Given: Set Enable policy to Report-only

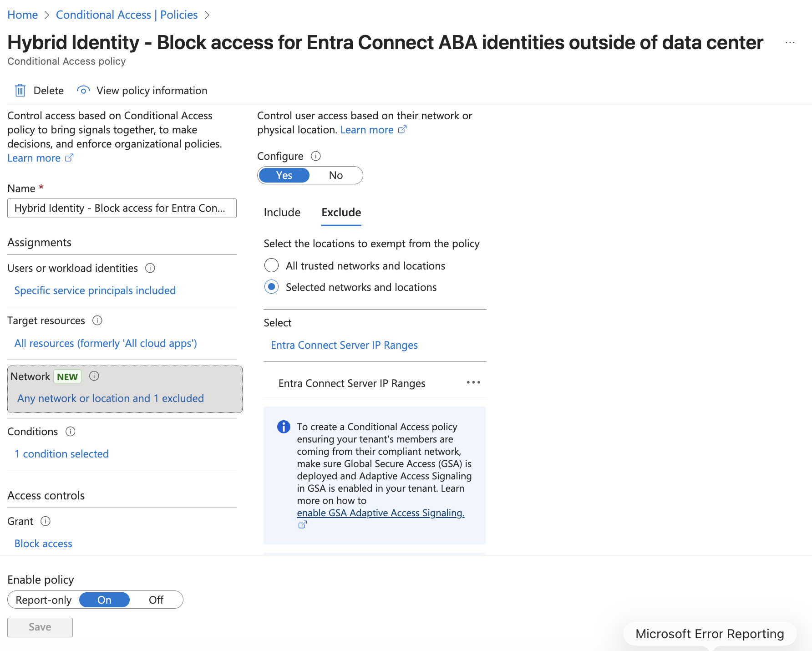Looking at the screenshot, I should click(44, 600).
